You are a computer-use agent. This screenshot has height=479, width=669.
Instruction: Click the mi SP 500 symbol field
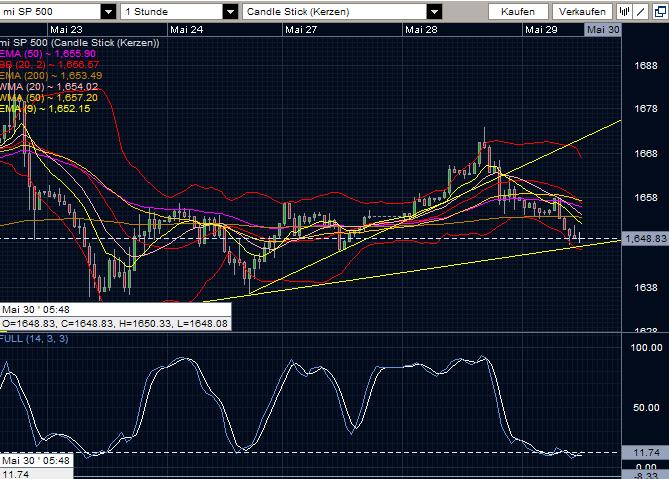[x=50, y=12]
